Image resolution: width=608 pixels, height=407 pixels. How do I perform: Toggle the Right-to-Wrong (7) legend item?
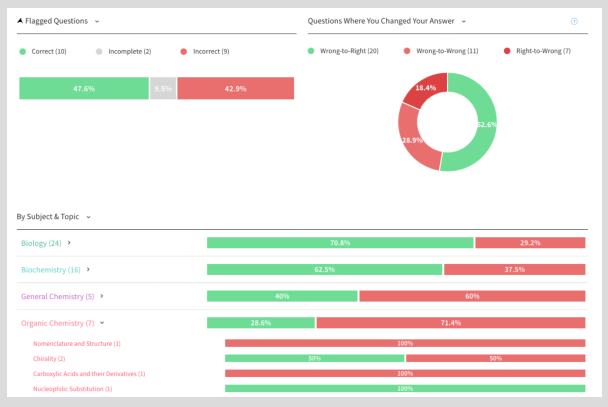(x=537, y=51)
